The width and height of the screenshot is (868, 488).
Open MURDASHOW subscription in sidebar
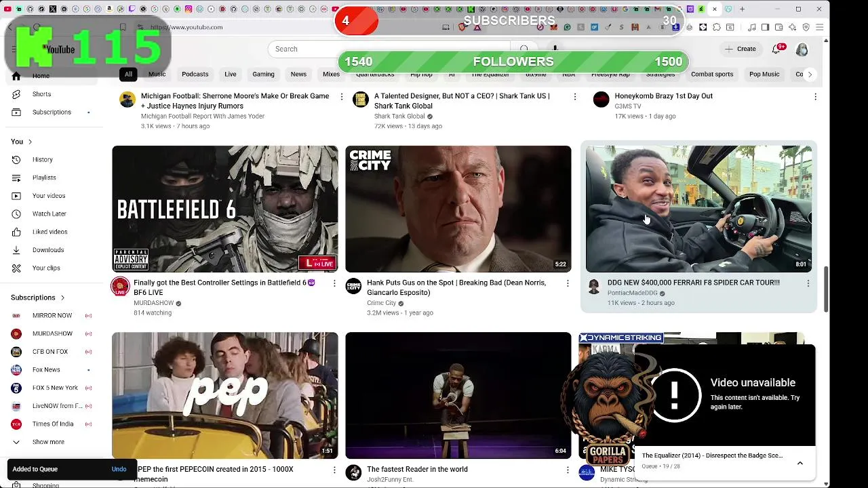(52, 333)
